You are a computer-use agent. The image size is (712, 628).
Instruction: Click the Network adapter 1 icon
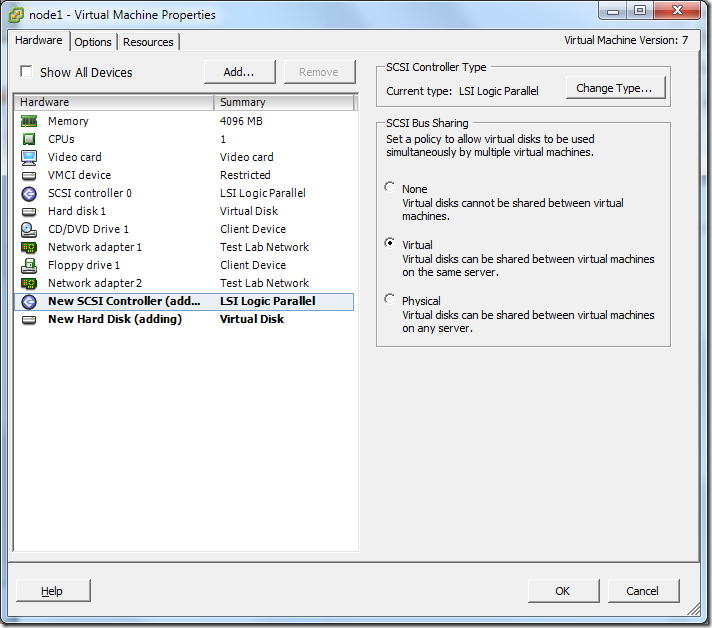[x=29, y=247]
